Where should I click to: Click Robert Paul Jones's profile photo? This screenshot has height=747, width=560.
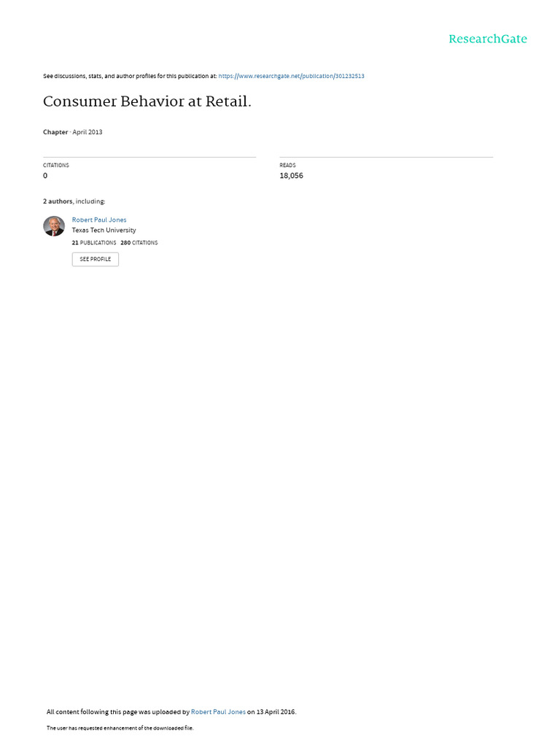click(54, 226)
